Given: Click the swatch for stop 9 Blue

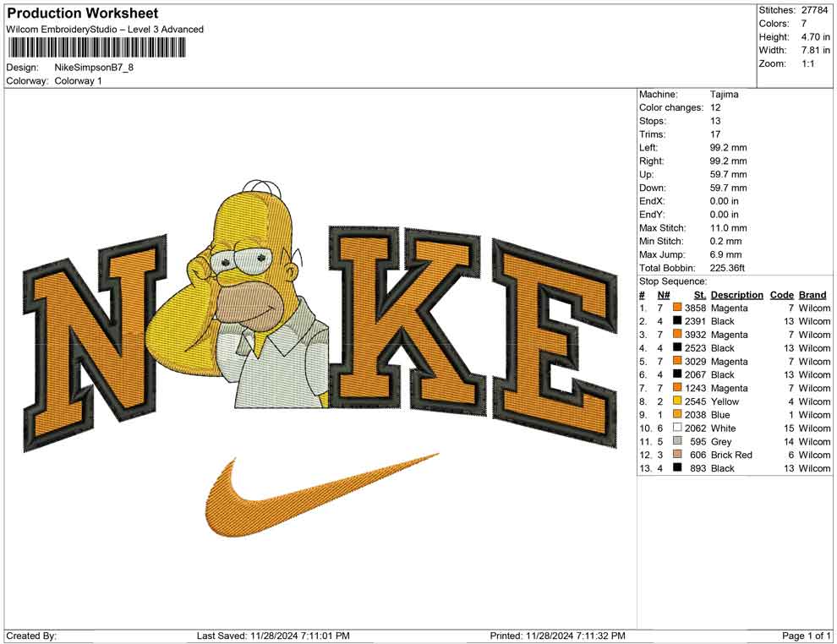Looking at the screenshot, I should tap(677, 415).
